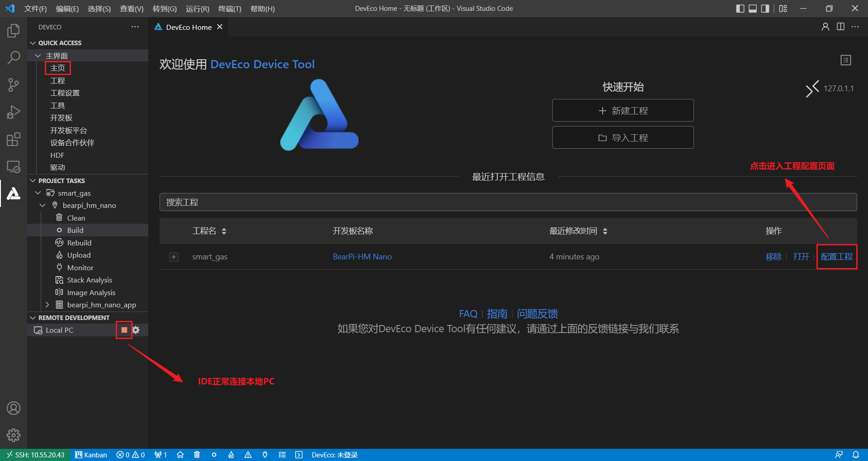This screenshot has height=461, width=868.
Task: Open the Source Control view
Action: point(14,85)
